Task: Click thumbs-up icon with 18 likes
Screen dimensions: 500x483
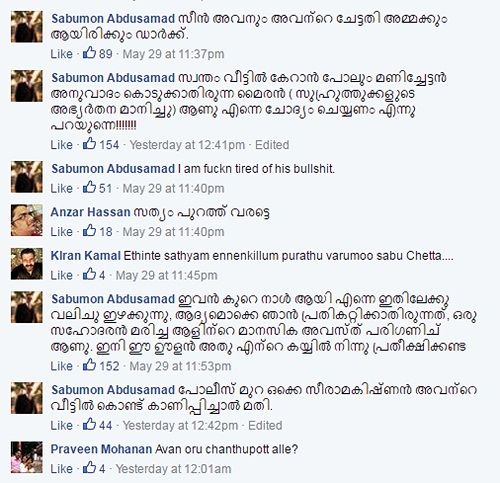Action: 89,231
